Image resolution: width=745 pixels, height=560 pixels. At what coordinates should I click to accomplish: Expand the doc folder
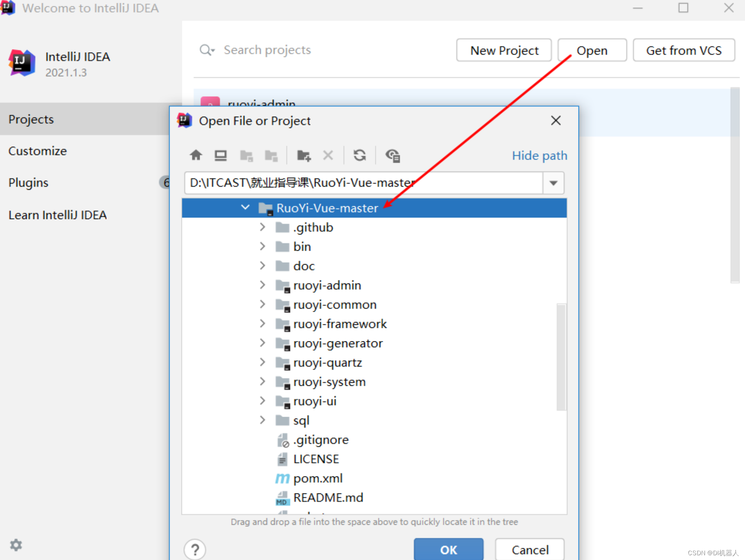click(x=262, y=265)
